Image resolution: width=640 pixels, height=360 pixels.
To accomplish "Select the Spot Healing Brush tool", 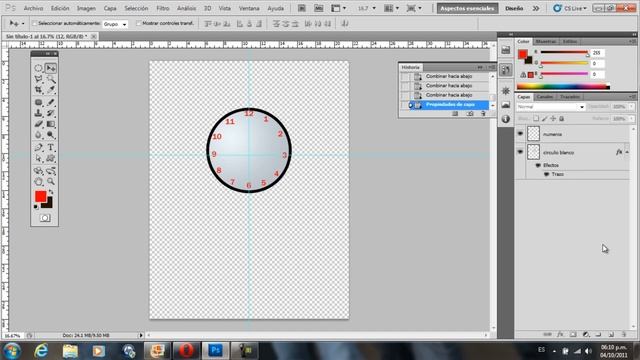I will tap(38, 102).
